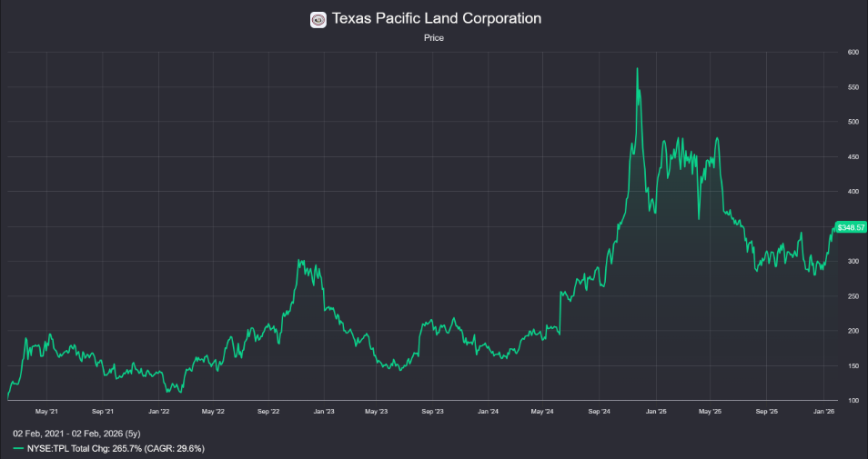Click the 400 y-axis label
868x459 pixels.
point(853,192)
